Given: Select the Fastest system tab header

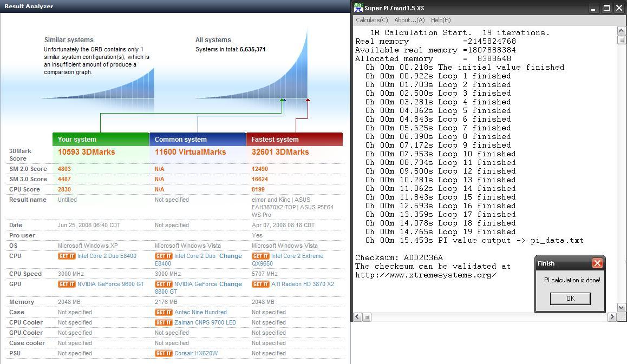Looking at the screenshot, I should point(295,139).
